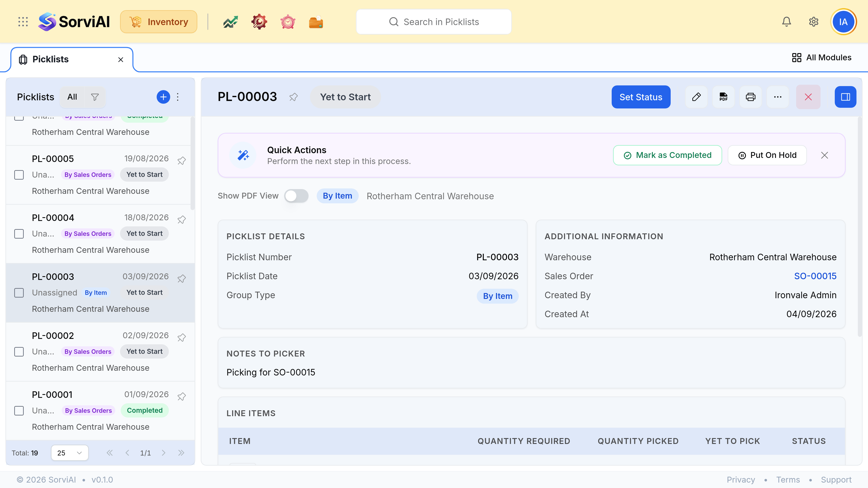
Task: Click Set Status button
Action: pyautogui.click(x=641, y=97)
